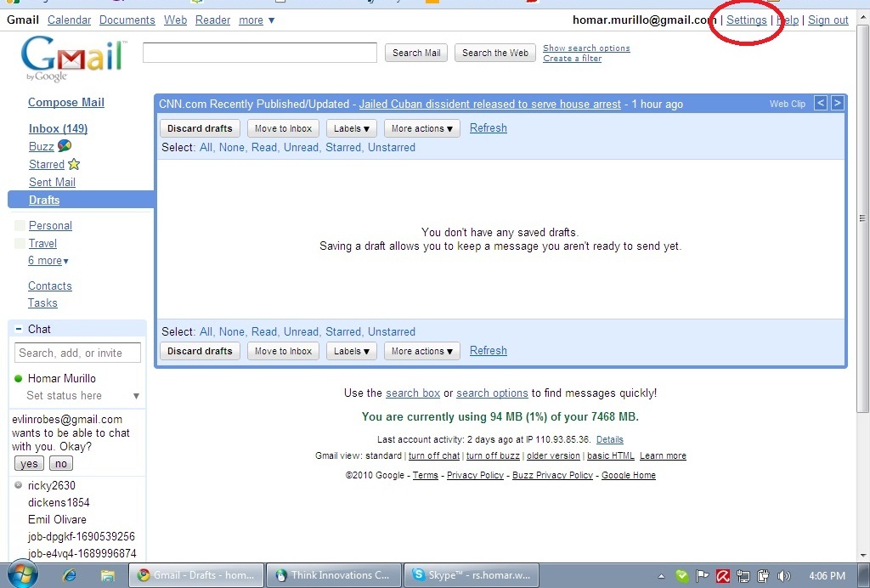Screen dimensions: 870x588
Task: Click turn off chat link
Action: pyautogui.click(x=434, y=455)
